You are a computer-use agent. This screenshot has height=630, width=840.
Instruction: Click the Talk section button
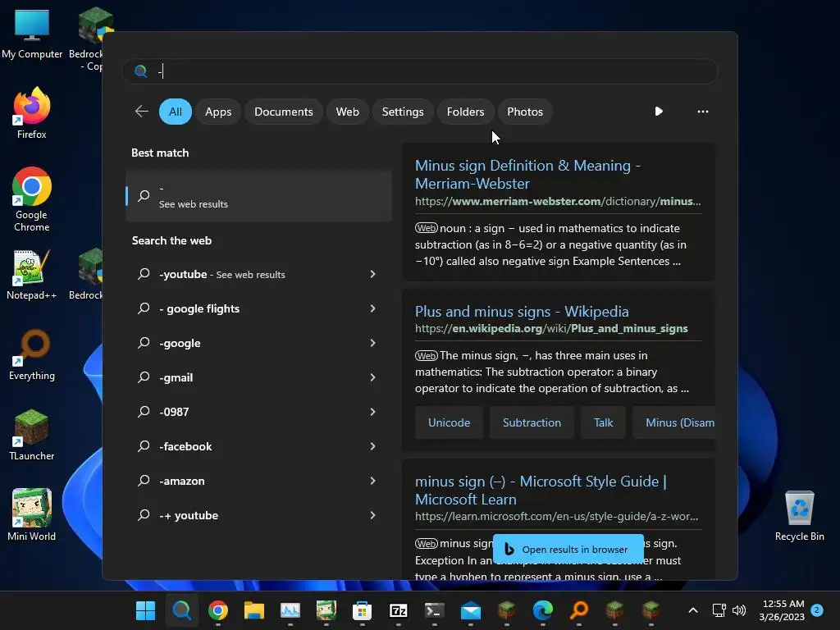click(x=603, y=422)
